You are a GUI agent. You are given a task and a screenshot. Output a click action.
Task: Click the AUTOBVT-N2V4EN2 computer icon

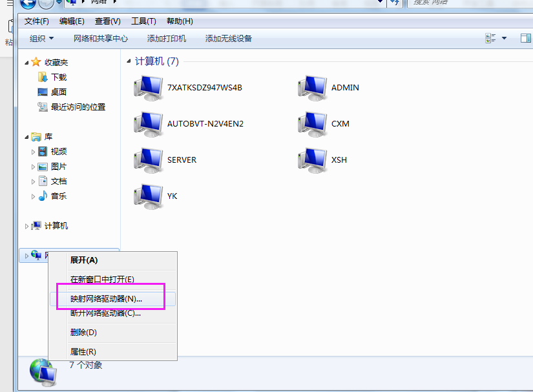[148, 125]
